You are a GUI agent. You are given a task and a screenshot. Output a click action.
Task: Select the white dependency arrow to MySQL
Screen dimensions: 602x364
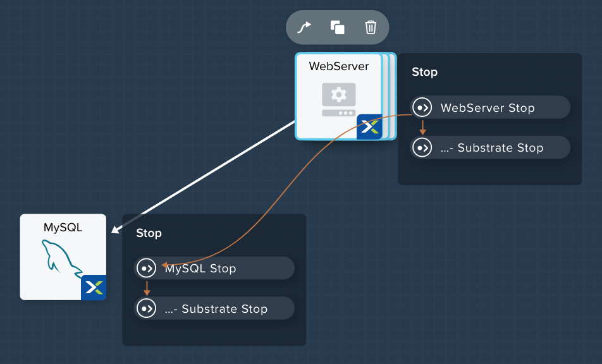point(203,177)
